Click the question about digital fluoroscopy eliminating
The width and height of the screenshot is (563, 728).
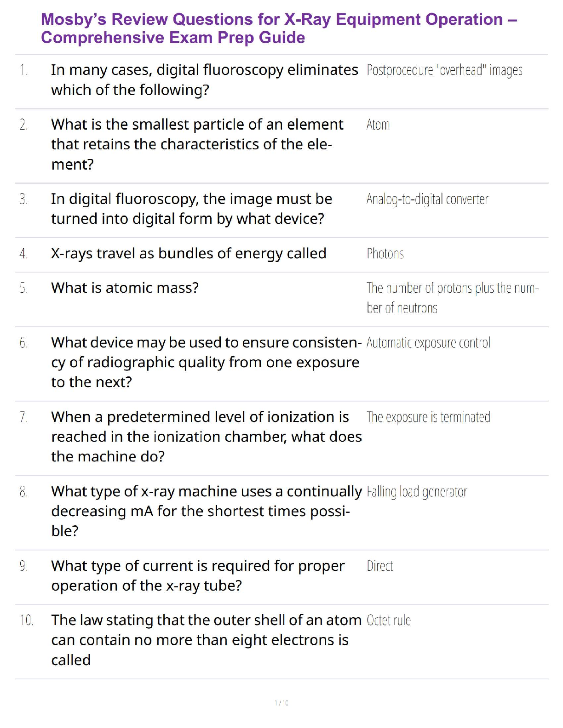(x=204, y=80)
